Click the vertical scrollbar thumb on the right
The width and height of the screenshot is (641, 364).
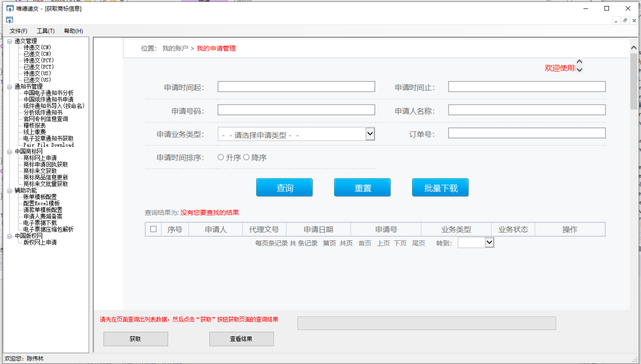point(634,81)
